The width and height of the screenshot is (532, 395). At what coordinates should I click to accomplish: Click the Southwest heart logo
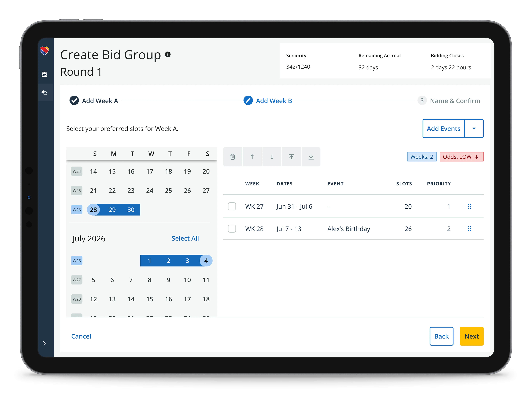click(44, 51)
